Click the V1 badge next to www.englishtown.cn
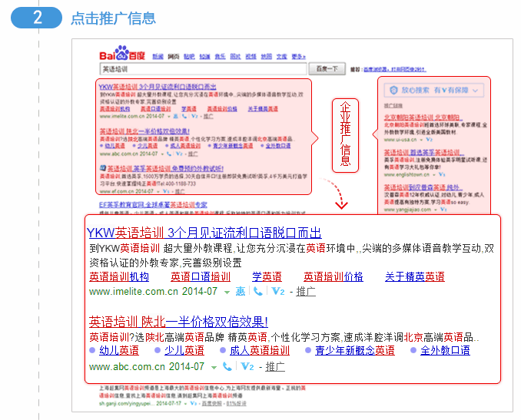Viewport: 521px width, 420px height. click(442, 174)
